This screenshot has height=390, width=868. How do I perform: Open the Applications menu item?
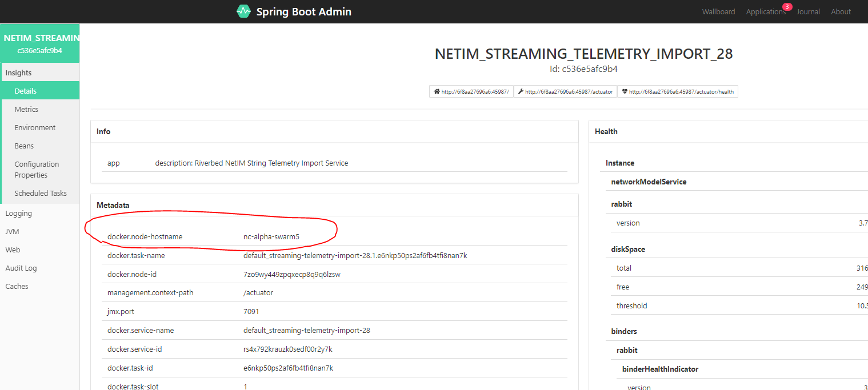click(x=765, y=11)
